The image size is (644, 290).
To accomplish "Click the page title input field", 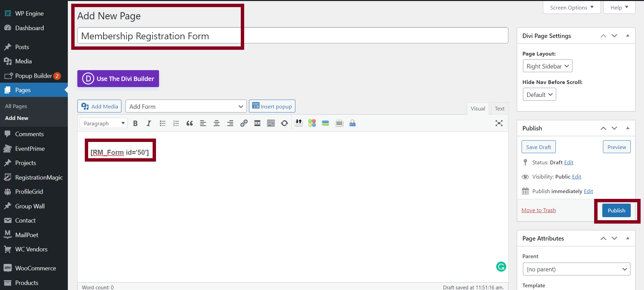I will [292, 36].
